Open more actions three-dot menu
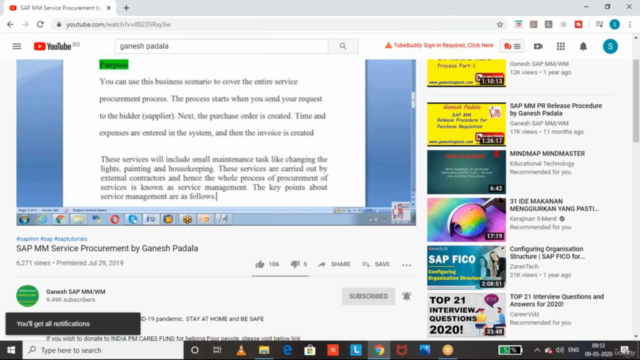 406,265
